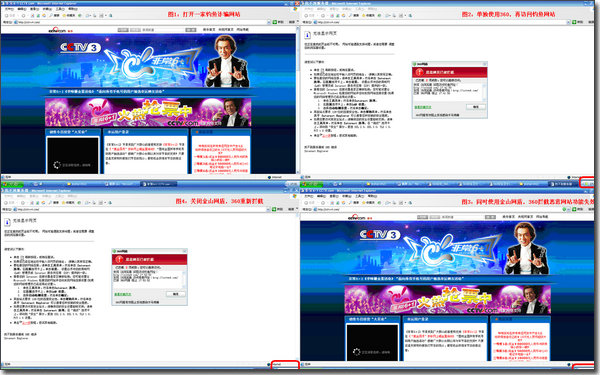Click Favorites star in Figure 4 browser toolbar

69,202
